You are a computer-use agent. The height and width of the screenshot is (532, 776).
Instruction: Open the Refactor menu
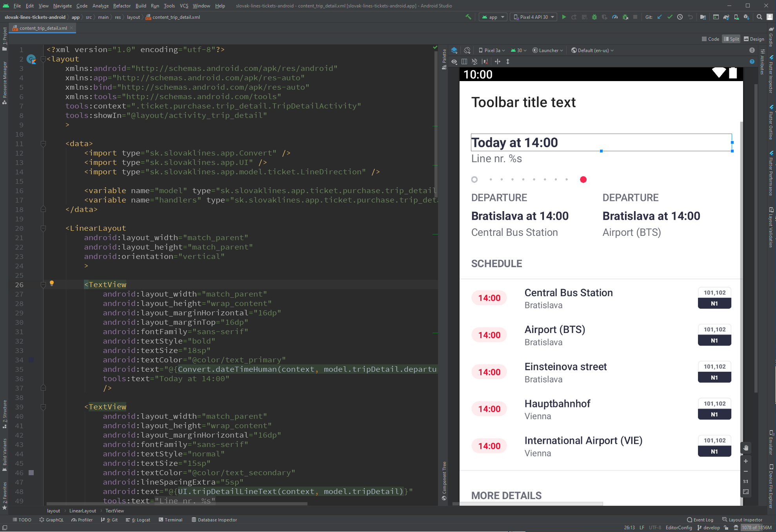point(122,5)
